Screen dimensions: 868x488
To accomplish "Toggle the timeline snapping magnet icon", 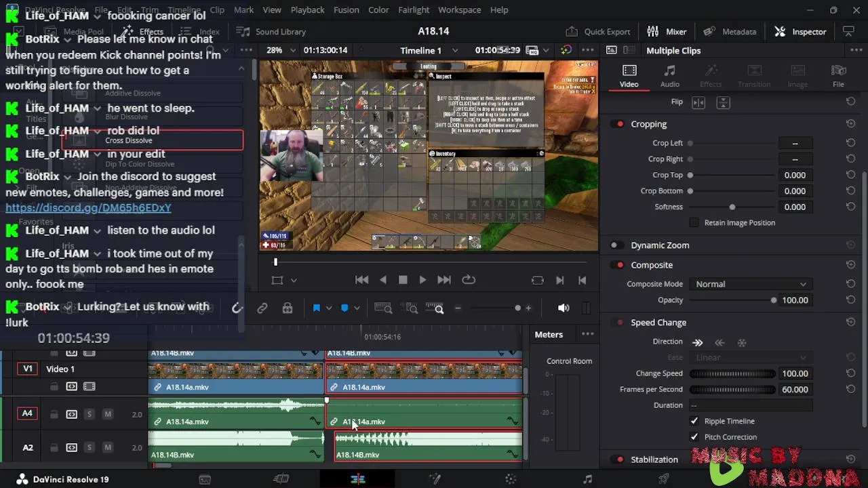I will [237, 308].
